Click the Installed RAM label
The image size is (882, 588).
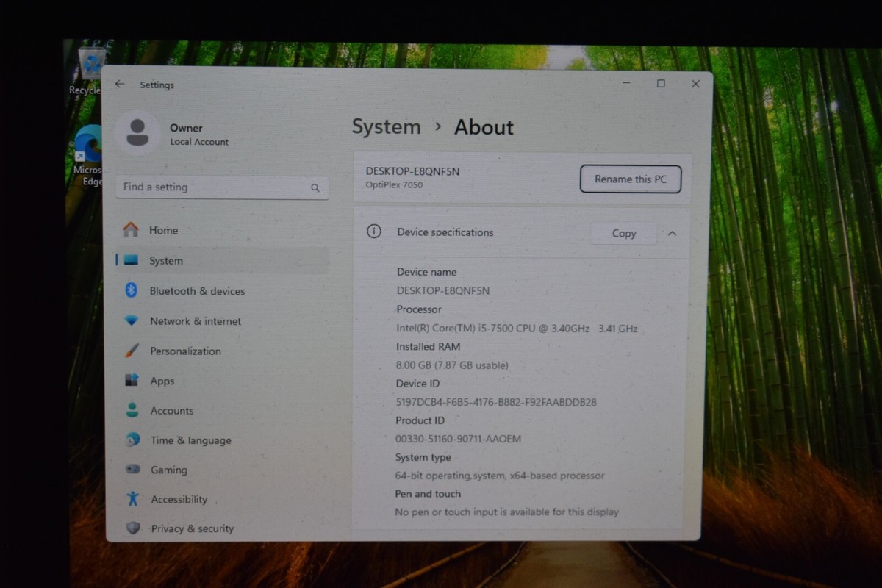coord(429,346)
